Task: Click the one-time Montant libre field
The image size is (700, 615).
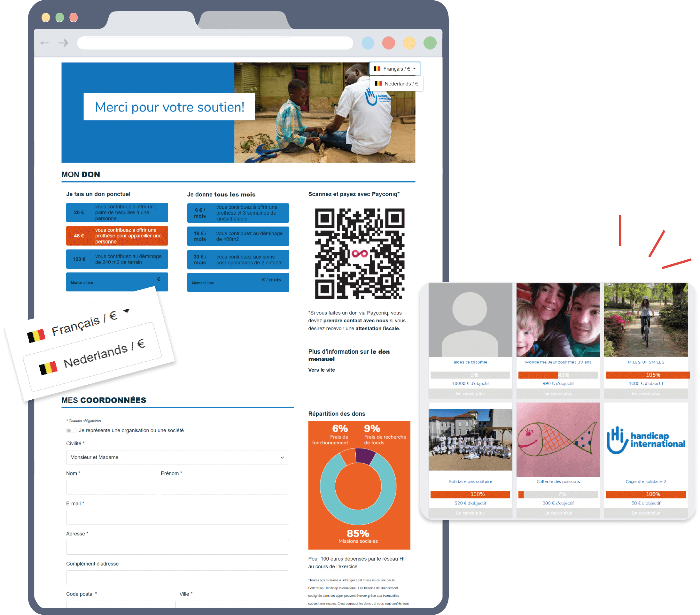Action: click(117, 282)
